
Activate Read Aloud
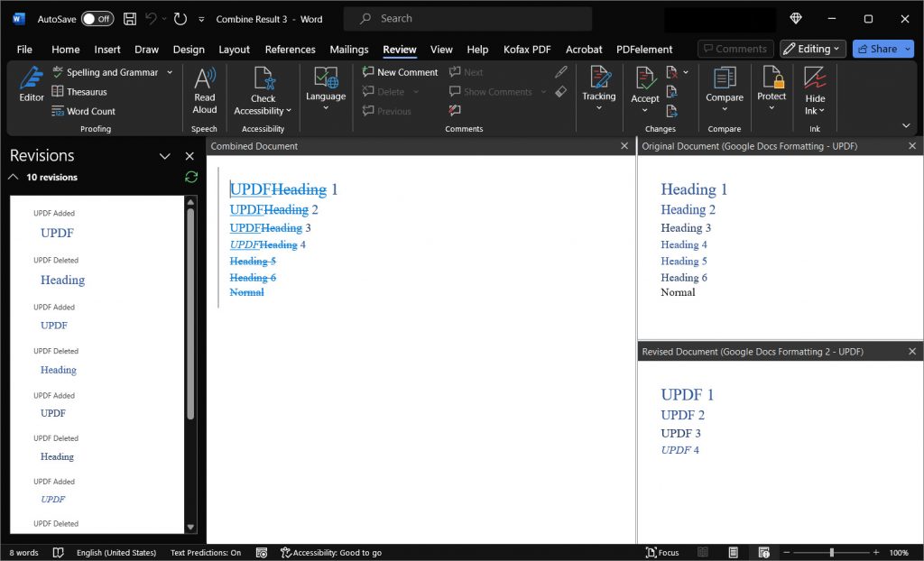204,88
